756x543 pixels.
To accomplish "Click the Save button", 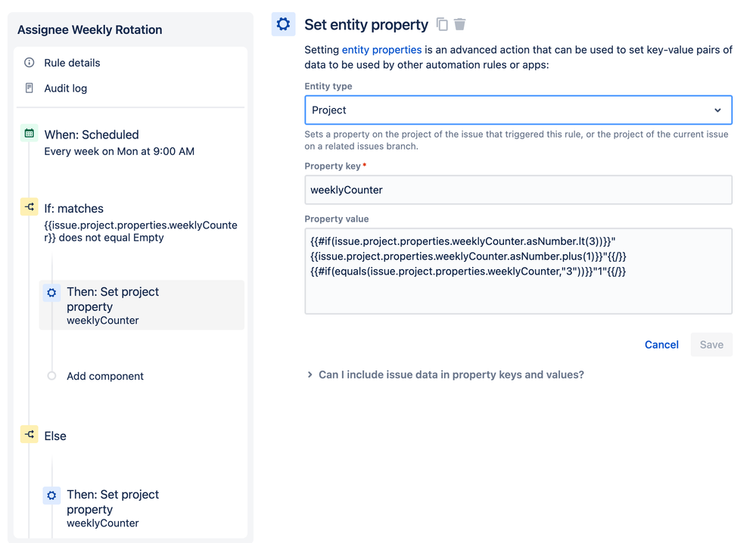I will 711,345.
